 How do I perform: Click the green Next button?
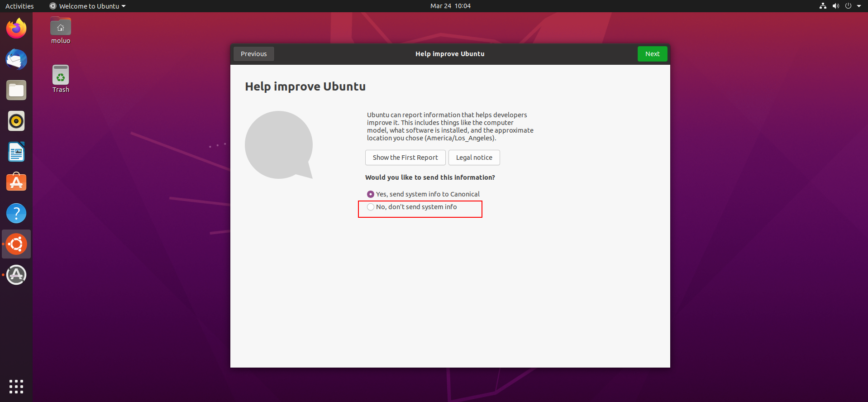(x=652, y=54)
